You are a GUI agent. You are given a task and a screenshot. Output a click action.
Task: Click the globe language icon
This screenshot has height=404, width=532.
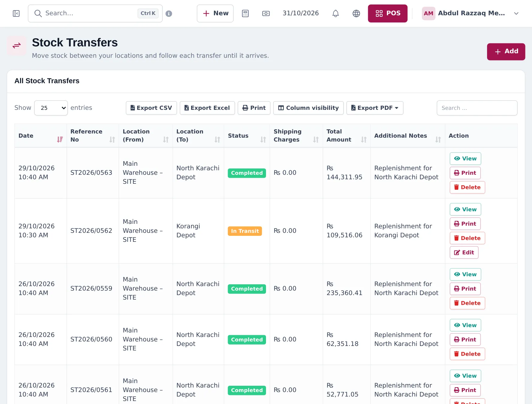tap(356, 13)
